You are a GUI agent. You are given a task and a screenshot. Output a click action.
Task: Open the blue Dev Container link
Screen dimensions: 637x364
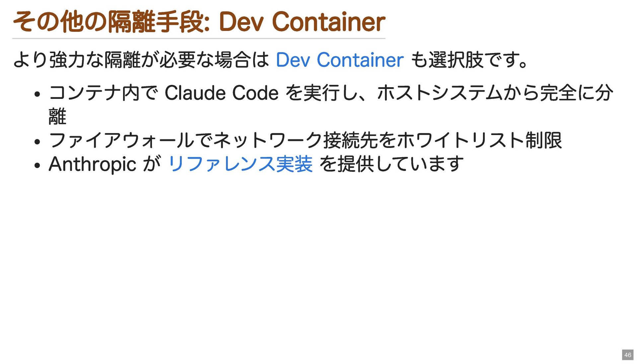339,60
